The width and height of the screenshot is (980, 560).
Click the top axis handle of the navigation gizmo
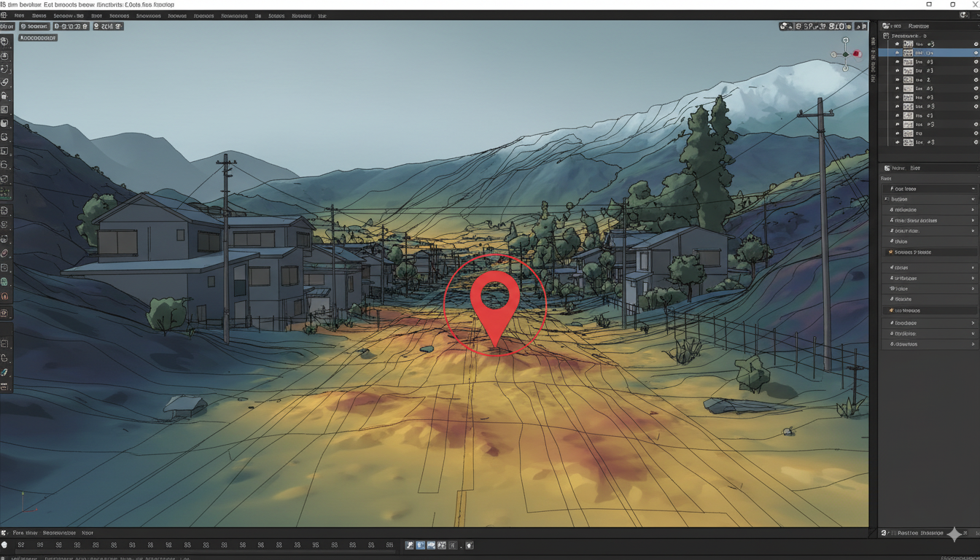click(x=846, y=40)
